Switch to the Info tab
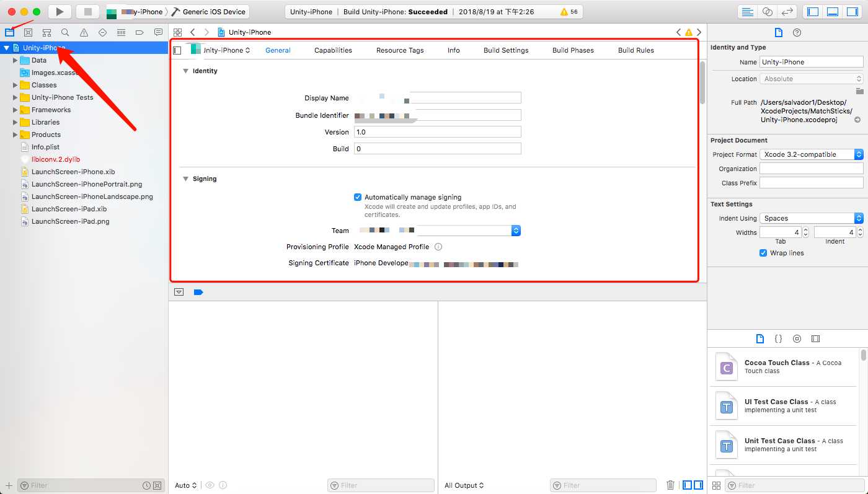 click(x=454, y=50)
